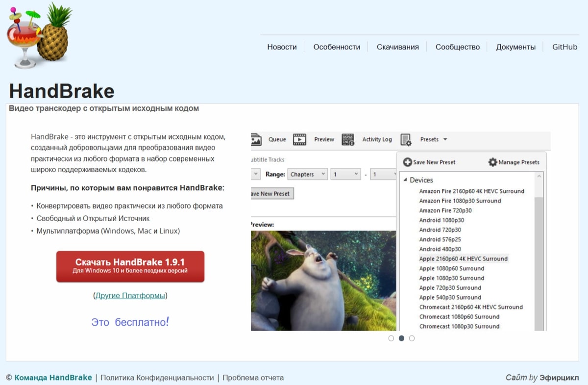
Task: Open the Скачивания menu item
Action: [398, 47]
